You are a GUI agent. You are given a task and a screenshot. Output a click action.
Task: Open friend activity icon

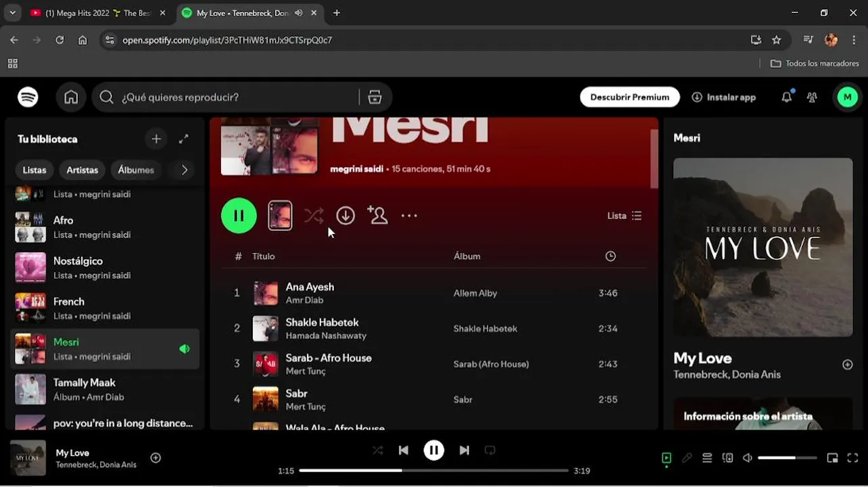pyautogui.click(x=812, y=97)
